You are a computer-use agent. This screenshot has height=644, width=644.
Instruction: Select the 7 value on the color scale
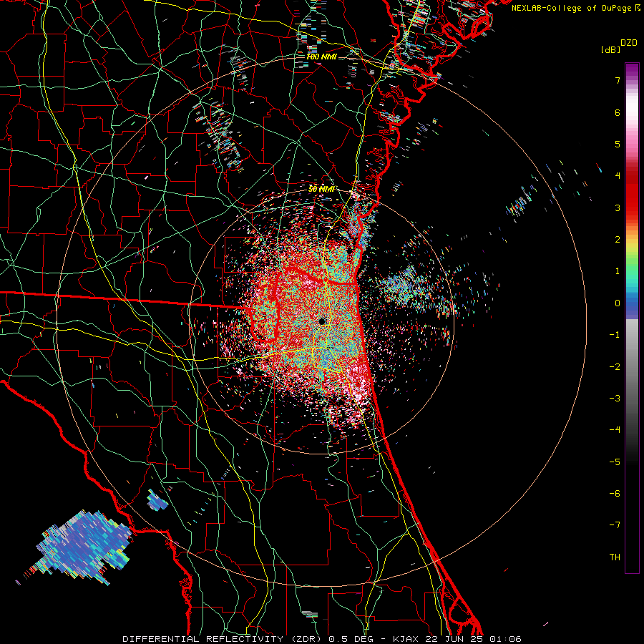click(618, 80)
